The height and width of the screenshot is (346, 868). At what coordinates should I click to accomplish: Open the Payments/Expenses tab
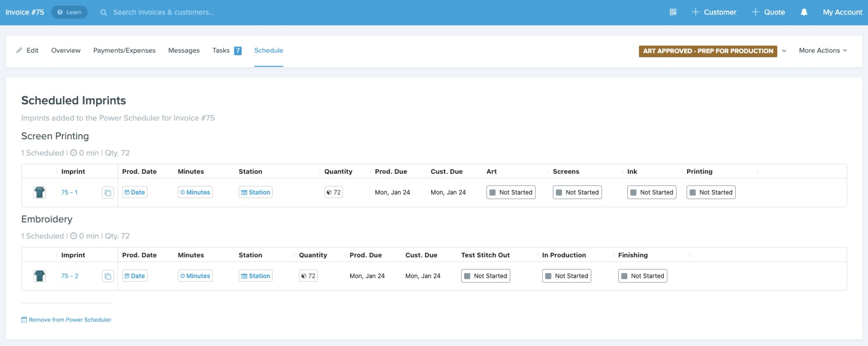tap(124, 50)
